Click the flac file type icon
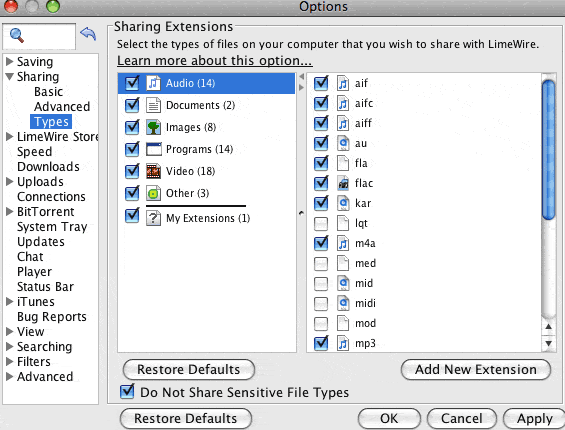Viewport: 565px width, 430px height. point(343,183)
